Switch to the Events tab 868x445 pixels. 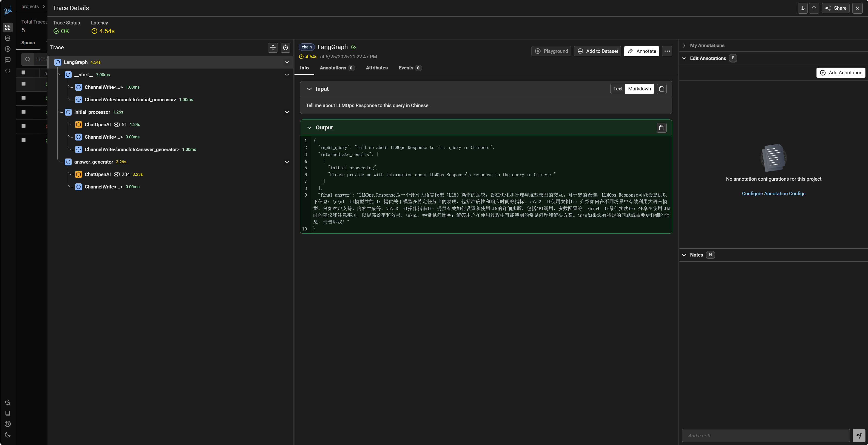coord(406,68)
